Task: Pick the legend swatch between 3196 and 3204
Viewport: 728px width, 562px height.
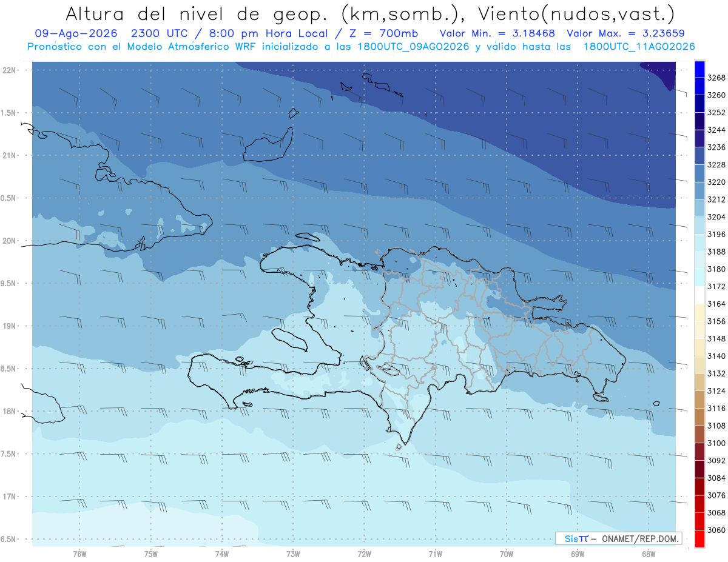Action: coord(699,226)
